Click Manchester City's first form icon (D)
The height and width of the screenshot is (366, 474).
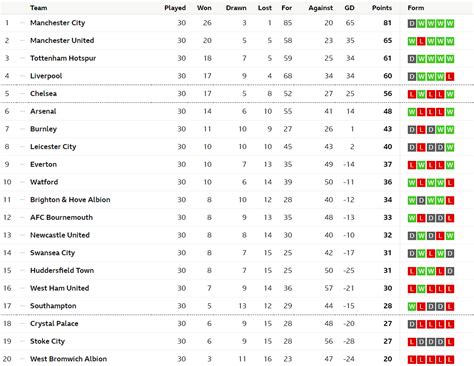412,23
